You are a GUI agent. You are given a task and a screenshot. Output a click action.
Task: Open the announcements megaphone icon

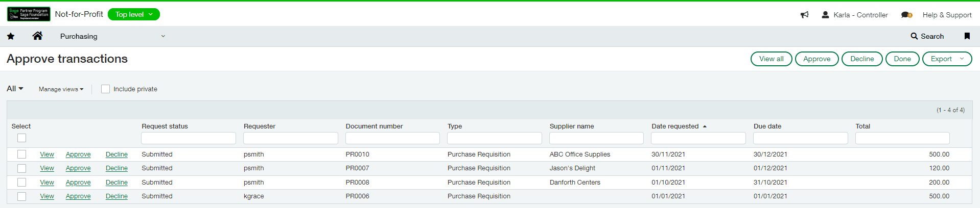coord(805,15)
